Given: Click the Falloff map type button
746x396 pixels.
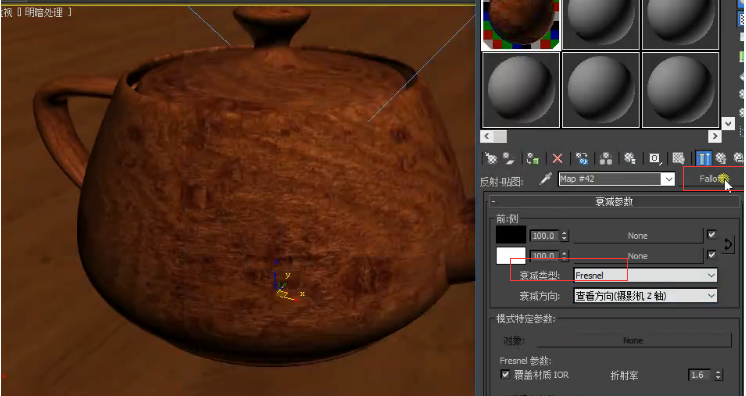Looking at the screenshot, I should [x=713, y=179].
